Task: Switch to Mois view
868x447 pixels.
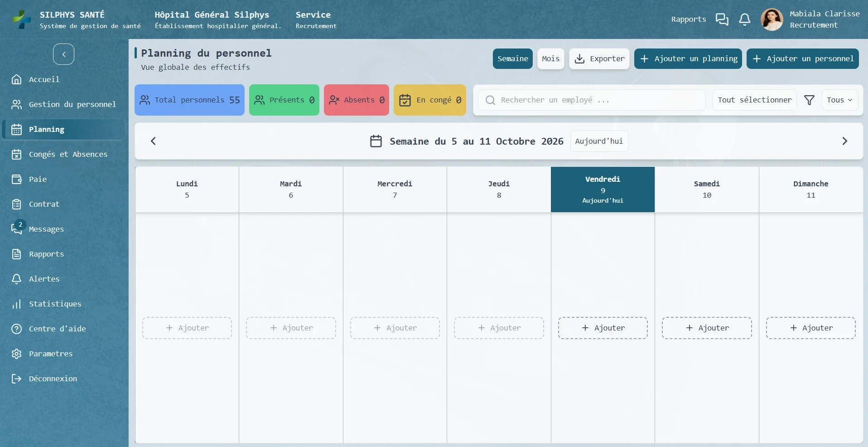Action: (x=550, y=58)
